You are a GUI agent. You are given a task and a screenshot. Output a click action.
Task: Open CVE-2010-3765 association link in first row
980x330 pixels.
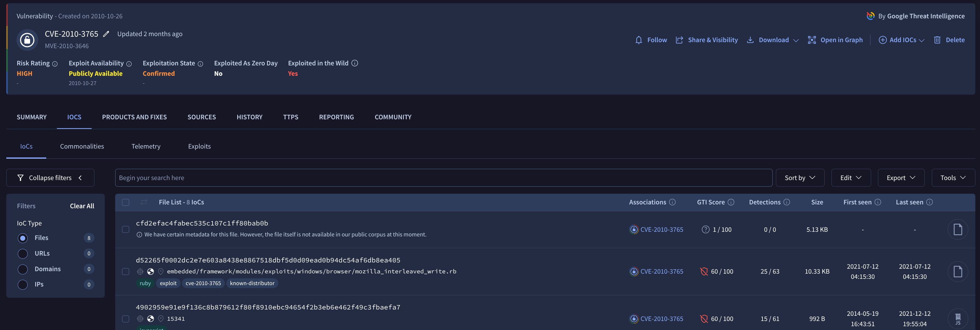(662, 230)
